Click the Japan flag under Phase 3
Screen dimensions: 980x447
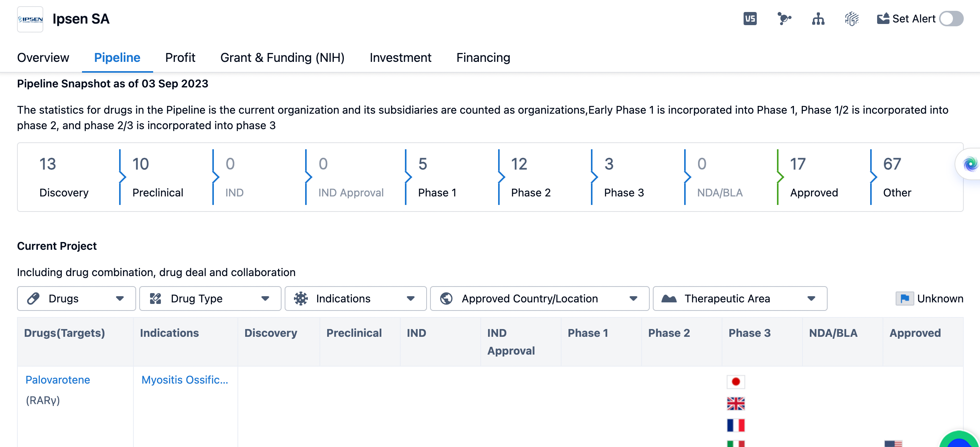tap(736, 382)
